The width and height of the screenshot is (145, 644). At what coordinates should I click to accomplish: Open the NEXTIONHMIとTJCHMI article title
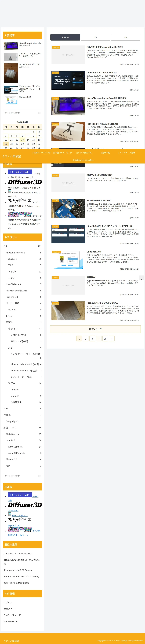point(99,200)
